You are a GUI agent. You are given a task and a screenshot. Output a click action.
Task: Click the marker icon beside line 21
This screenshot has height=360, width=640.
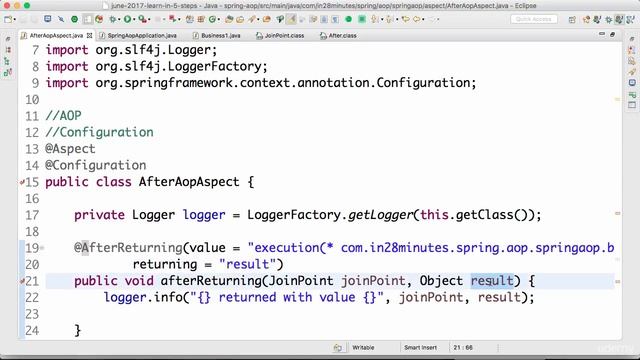[x=22, y=281]
